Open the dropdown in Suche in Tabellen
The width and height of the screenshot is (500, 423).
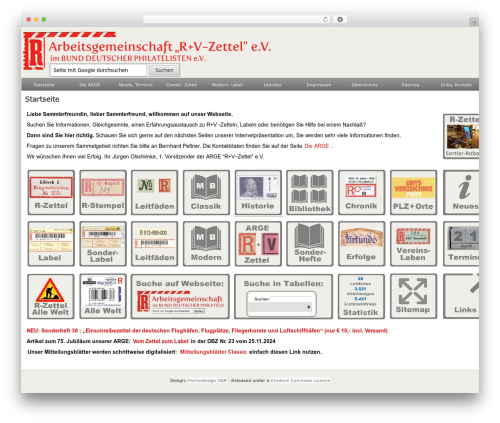280,307
